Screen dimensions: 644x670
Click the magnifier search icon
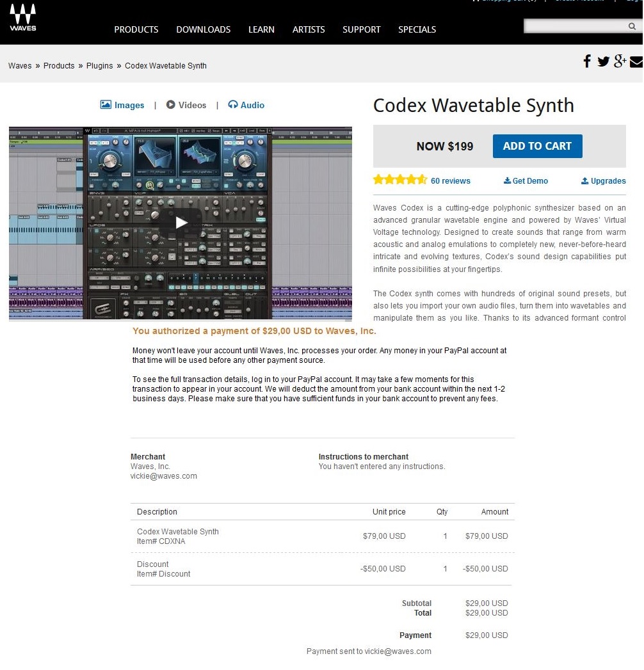[632, 26]
